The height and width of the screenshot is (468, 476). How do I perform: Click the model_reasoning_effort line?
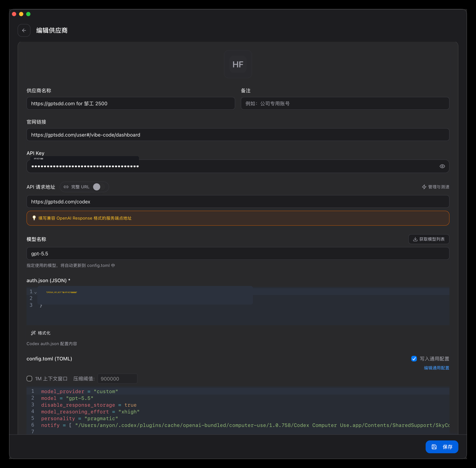[x=90, y=412]
